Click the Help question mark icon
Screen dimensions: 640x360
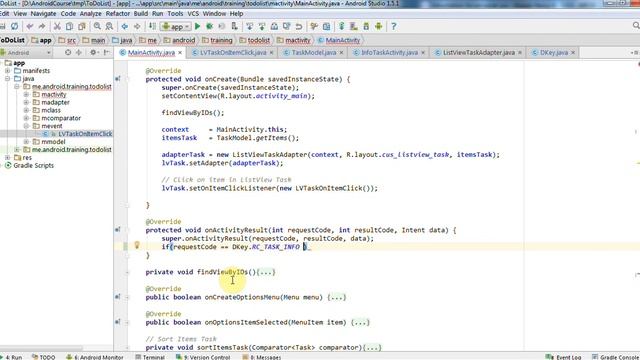coord(394,27)
